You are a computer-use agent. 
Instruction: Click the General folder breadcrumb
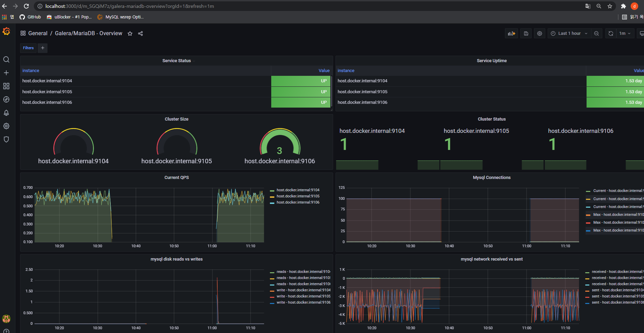tap(38, 33)
